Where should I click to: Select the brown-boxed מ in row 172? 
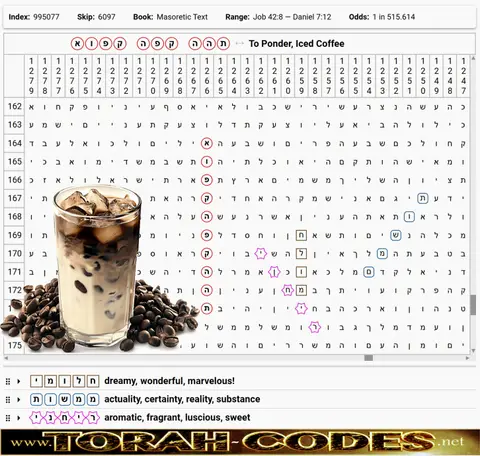(x=301, y=290)
